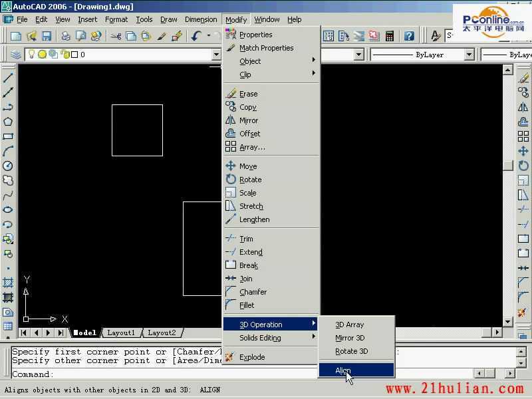Select the Rectangle draw tool
Image resolution: width=532 pixels, height=399 pixels.
(x=8, y=136)
